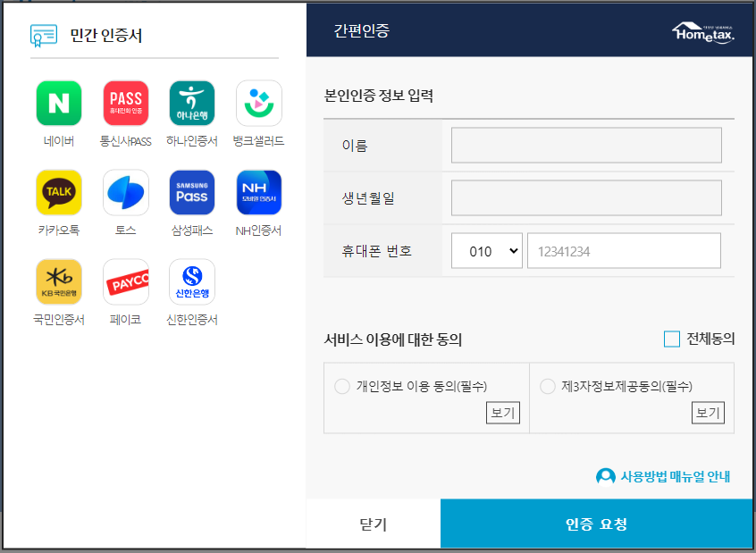The height and width of the screenshot is (553, 756).
Task: Select 제3자정보제공동의 radio button
Action: pos(546,386)
